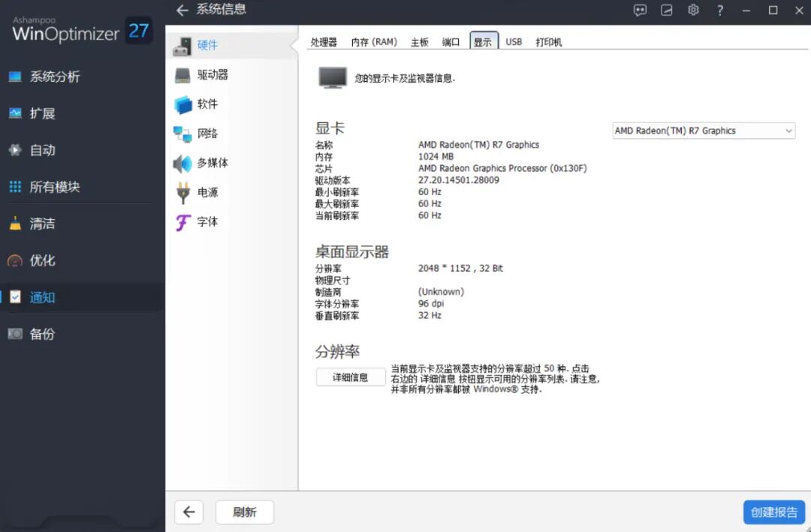The height and width of the screenshot is (532, 811).
Task: Open 系统分析 in the sidebar
Action: tap(55, 77)
